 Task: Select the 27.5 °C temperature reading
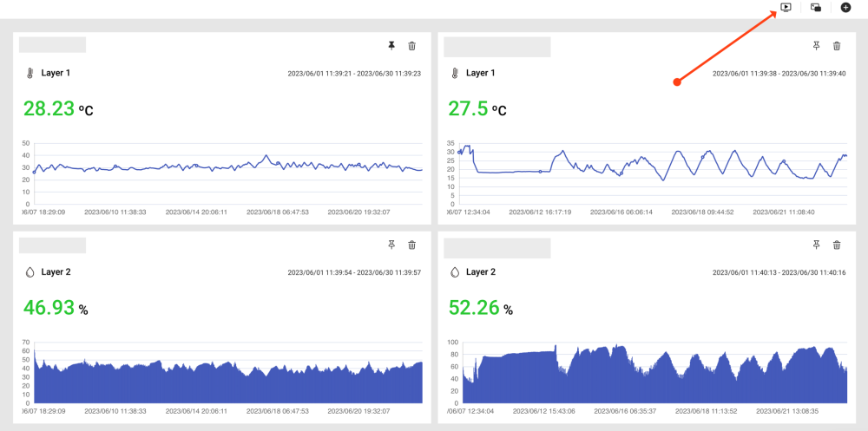[x=477, y=109]
